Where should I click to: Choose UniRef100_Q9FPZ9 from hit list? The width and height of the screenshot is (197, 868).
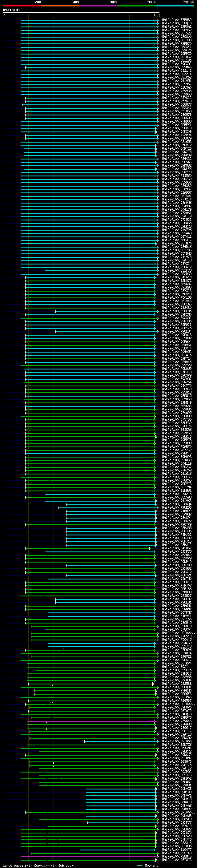pyautogui.click(x=177, y=54)
